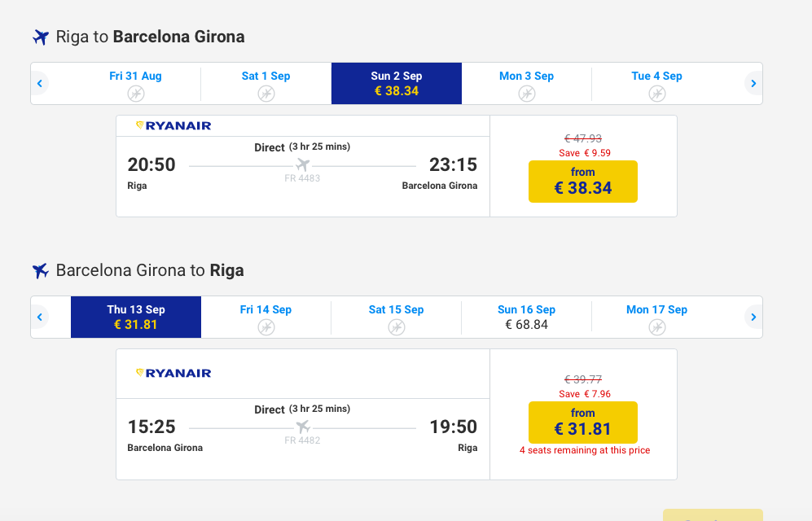Show later outbound dates with right chevron
This screenshot has height=521, width=812.
point(753,83)
